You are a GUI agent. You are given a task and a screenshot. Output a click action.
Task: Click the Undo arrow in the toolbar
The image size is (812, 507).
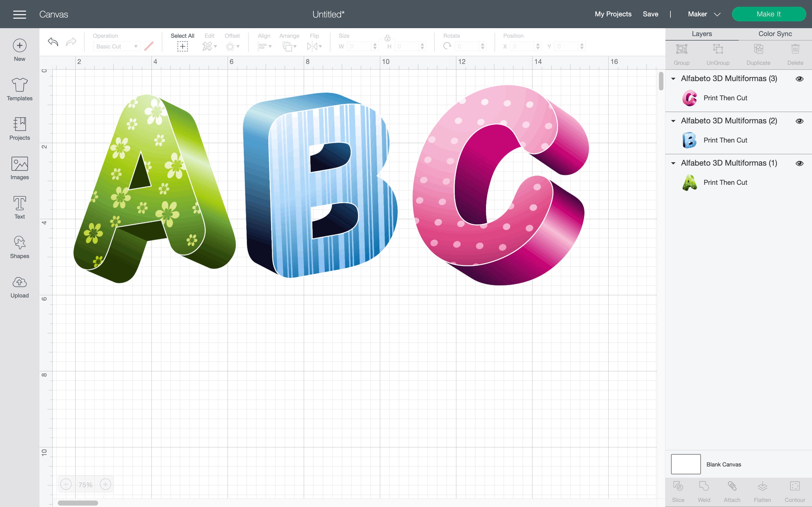tap(53, 42)
